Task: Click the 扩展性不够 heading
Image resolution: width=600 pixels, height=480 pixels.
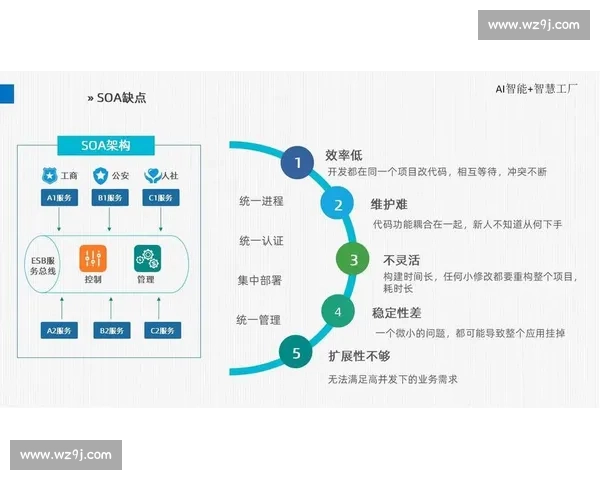Action: [x=359, y=356]
